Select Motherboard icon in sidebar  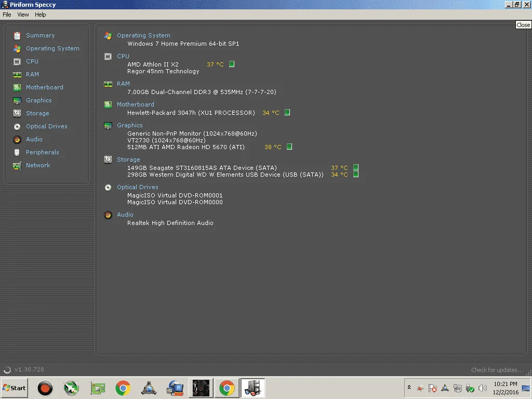coord(17,87)
